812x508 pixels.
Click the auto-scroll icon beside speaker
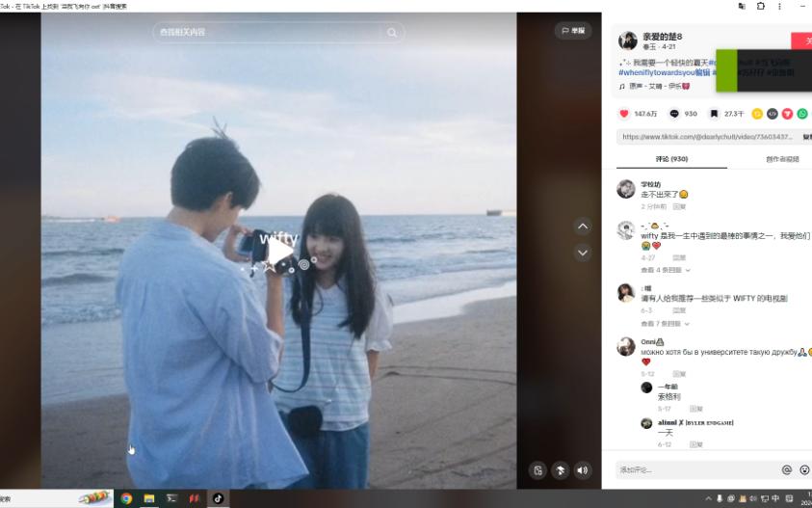click(x=561, y=470)
